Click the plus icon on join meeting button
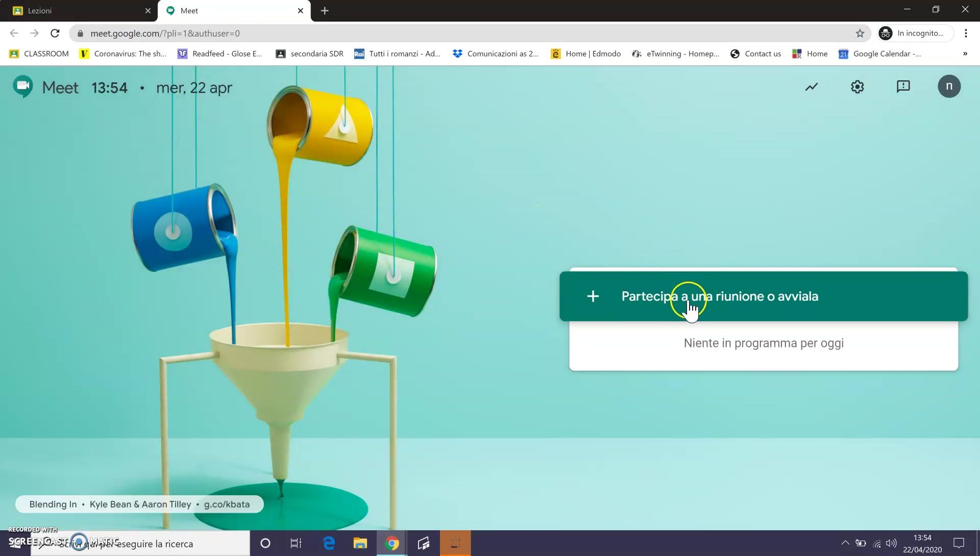The height and width of the screenshot is (556, 980). tap(593, 296)
